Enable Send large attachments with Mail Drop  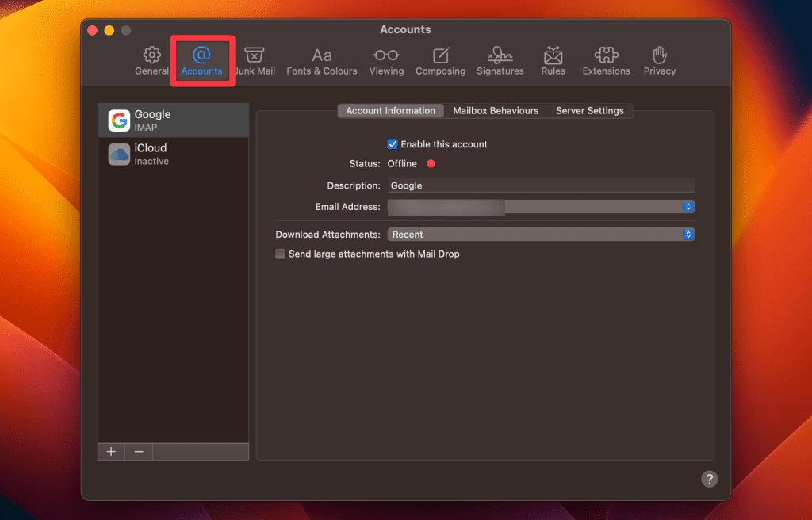click(x=280, y=254)
